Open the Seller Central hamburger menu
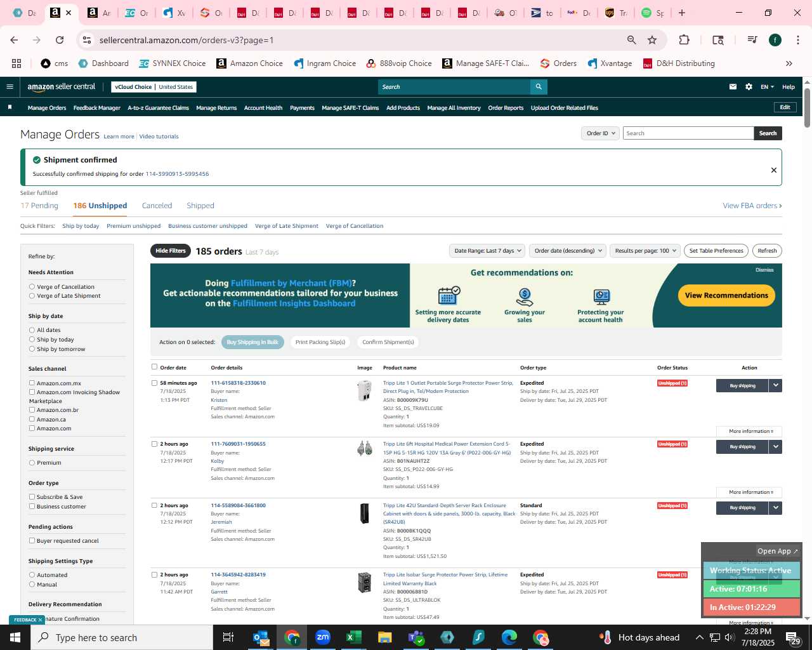The width and height of the screenshot is (812, 650). click(10, 87)
